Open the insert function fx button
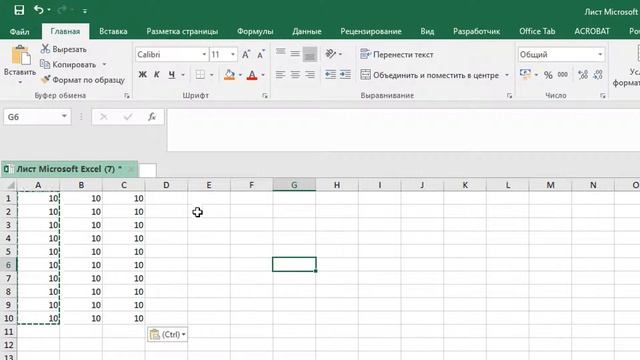640x360 pixels. 152,117
